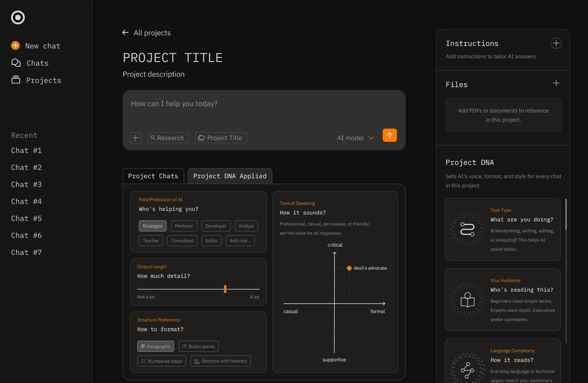Click the Output Length slider handle
The image size is (588, 383).
point(225,289)
